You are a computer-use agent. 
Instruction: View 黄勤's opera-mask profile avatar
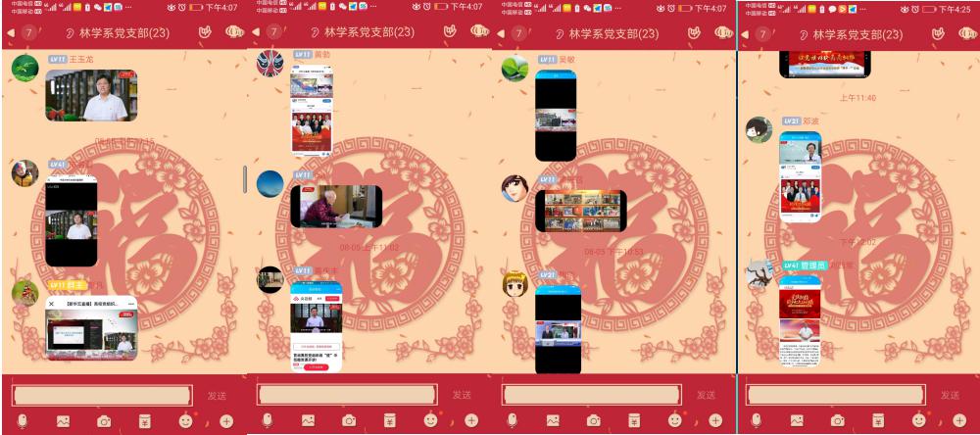(269, 65)
